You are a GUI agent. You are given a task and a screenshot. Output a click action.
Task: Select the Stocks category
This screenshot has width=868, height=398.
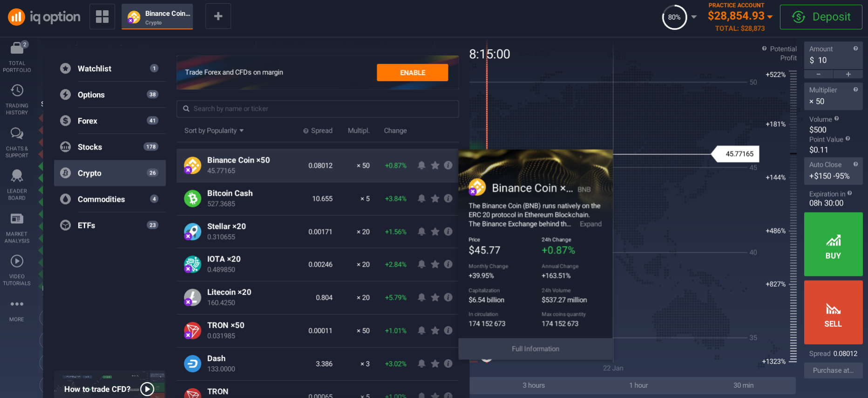point(110,147)
